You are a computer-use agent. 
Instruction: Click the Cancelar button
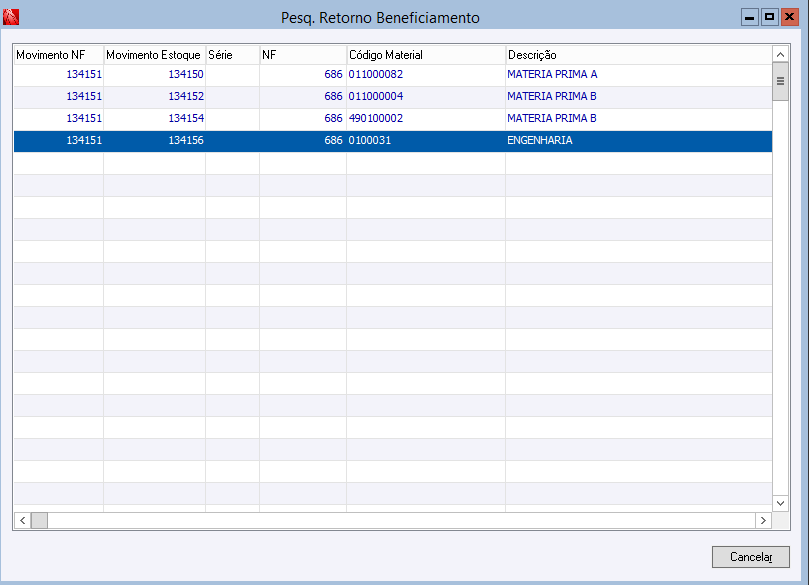click(751, 557)
